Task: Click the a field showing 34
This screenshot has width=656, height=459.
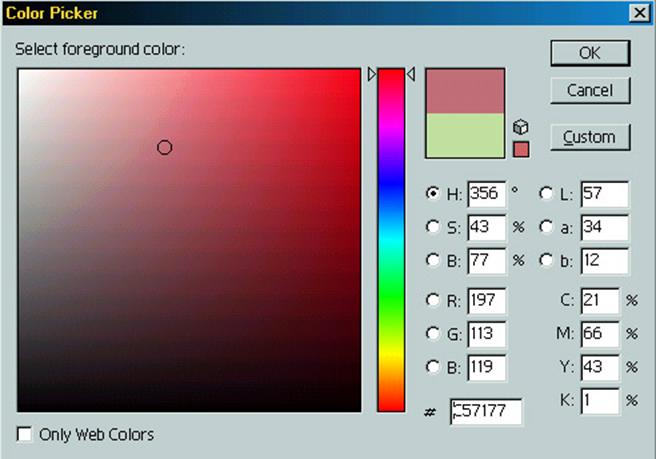Action: coord(605,227)
